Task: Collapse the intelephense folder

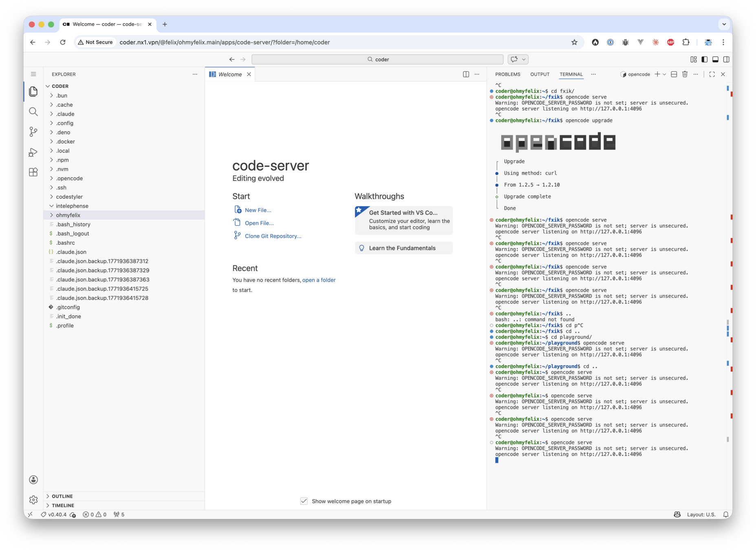Action: (124, 206)
